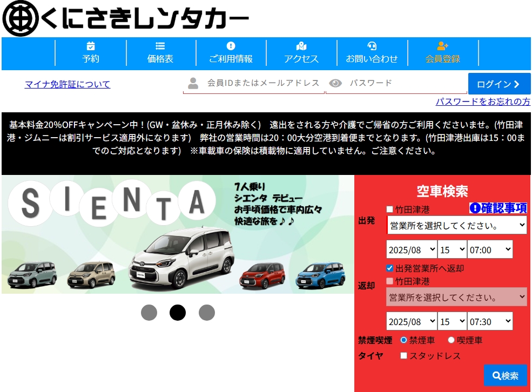Open the 確認事項 link
532x392 pixels.
pyautogui.click(x=499, y=208)
